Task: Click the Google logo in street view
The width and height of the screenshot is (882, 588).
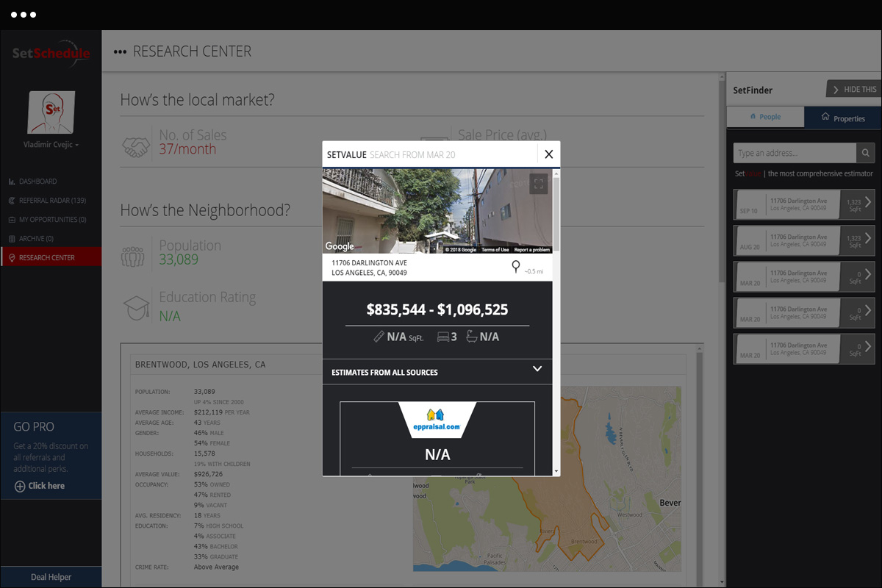Action: point(340,246)
